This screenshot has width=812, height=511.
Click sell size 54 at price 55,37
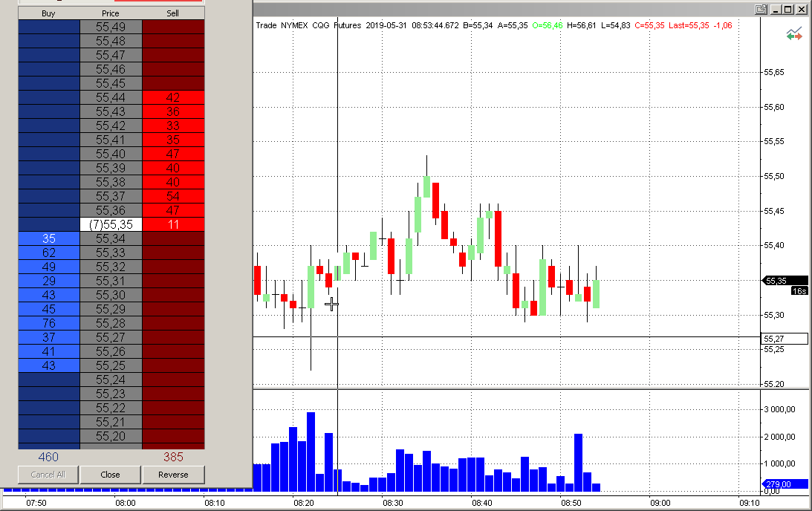tap(173, 196)
